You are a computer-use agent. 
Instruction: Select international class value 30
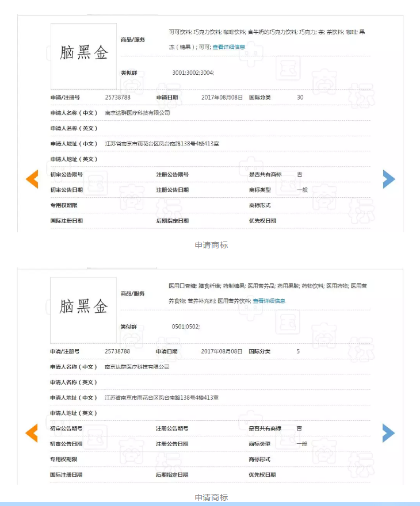click(x=300, y=97)
